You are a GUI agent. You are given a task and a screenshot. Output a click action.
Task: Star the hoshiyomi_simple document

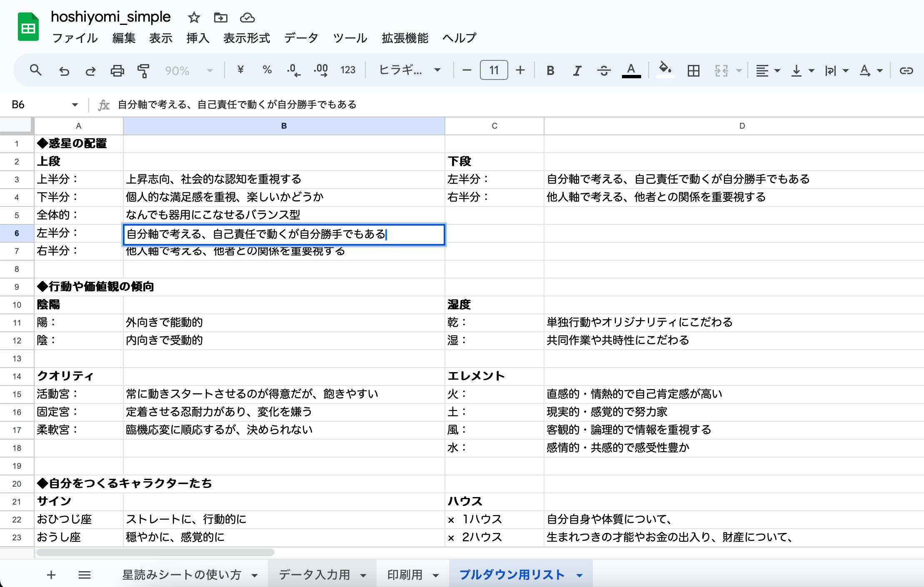pyautogui.click(x=194, y=17)
